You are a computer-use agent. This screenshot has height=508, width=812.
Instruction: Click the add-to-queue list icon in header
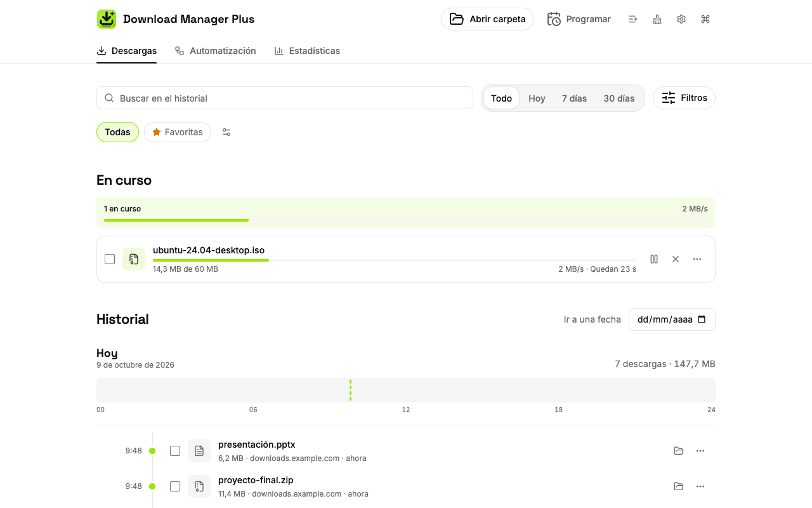tap(632, 19)
